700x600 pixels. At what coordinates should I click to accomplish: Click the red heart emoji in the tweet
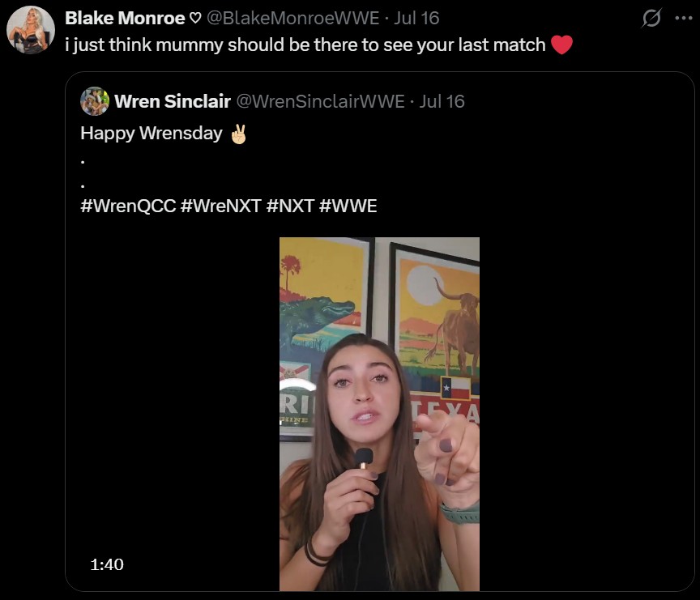coord(561,45)
